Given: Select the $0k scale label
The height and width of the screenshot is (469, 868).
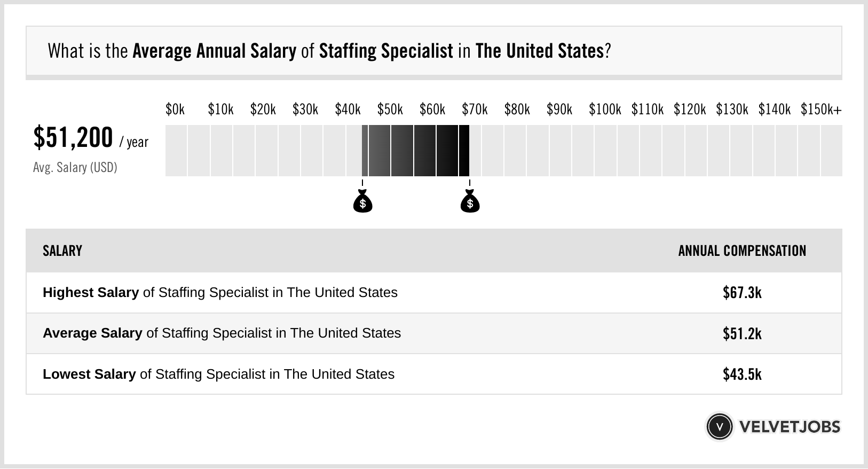Looking at the screenshot, I should pos(175,110).
